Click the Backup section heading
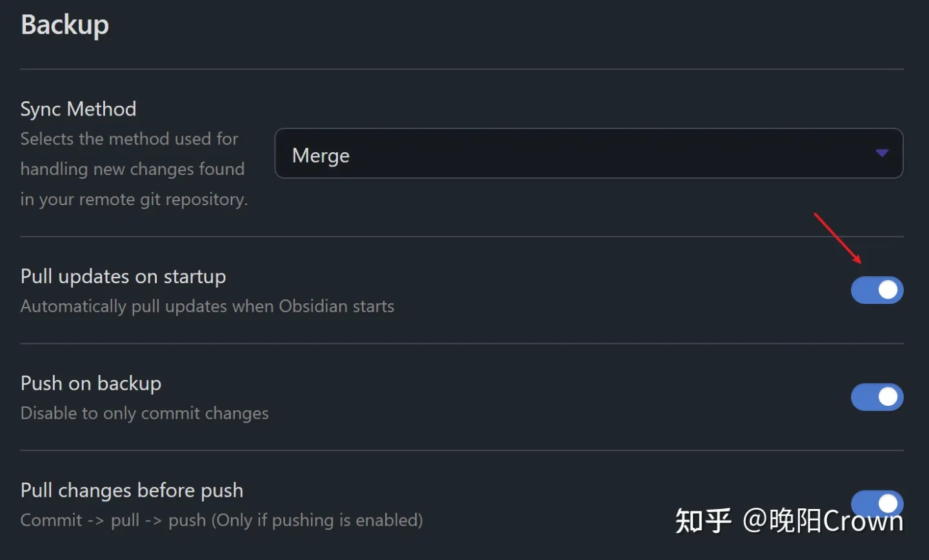 (x=65, y=25)
